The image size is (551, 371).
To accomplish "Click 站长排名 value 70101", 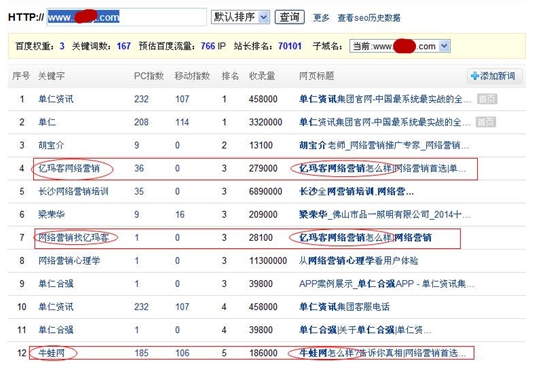I will [290, 46].
